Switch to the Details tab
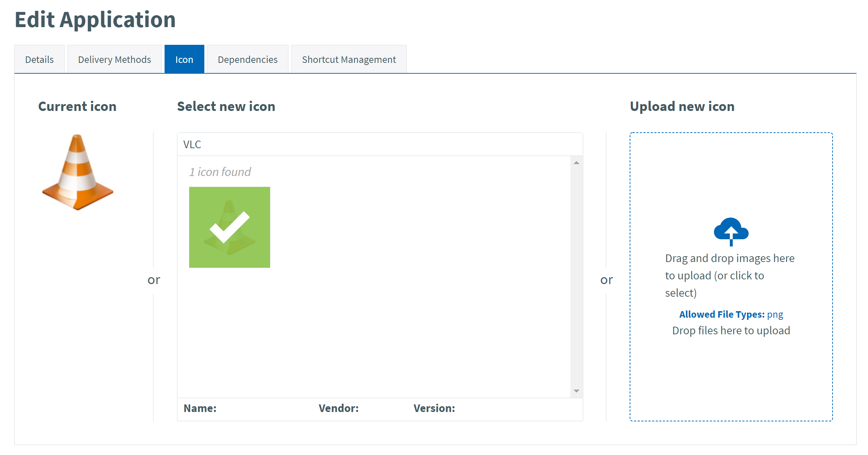This screenshot has width=868, height=455. (x=39, y=59)
